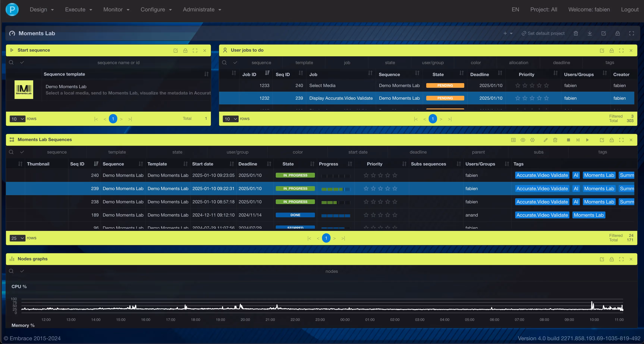Click the lock icon on Nodes graphs panel
The height and width of the screenshot is (344, 644).
pos(612,259)
